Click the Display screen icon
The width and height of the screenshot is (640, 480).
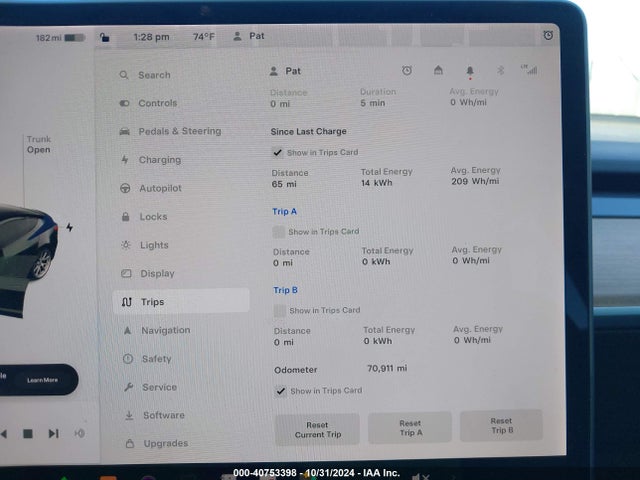(126, 273)
